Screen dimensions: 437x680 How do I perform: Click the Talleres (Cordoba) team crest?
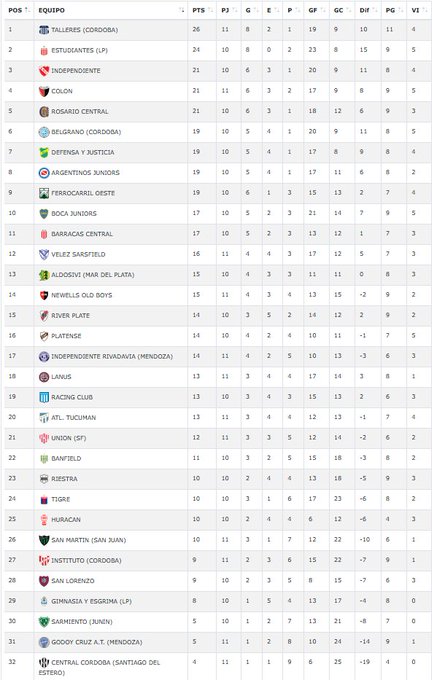(x=44, y=30)
